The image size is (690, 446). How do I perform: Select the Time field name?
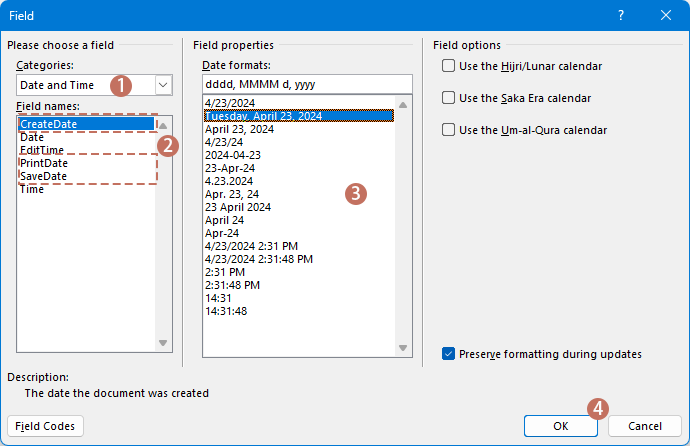[x=32, y=189]
